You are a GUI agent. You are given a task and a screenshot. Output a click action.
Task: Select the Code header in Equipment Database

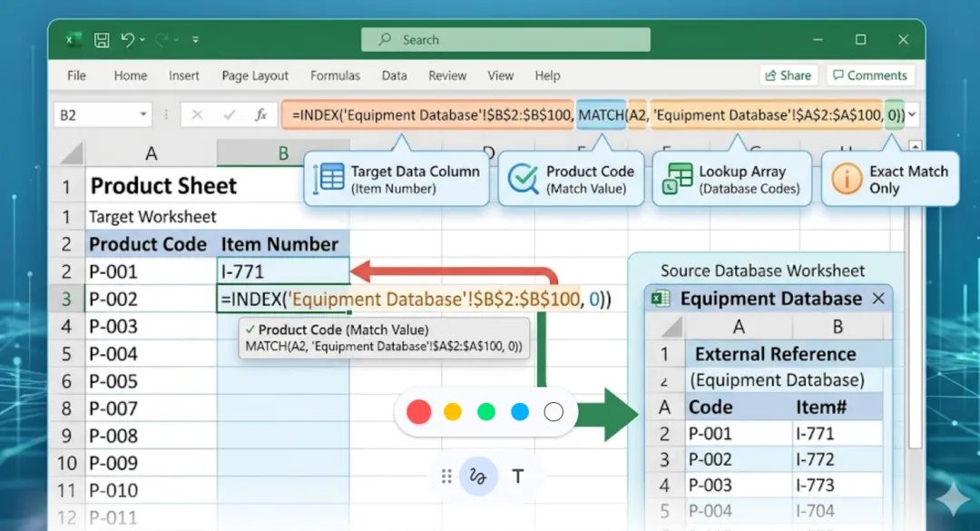739,408
